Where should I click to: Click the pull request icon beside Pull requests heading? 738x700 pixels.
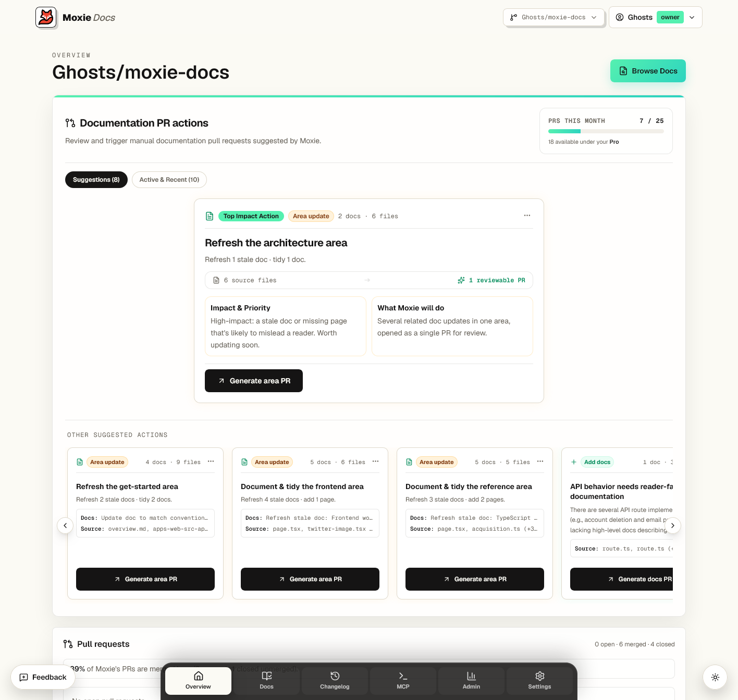[x=68, y=644]
